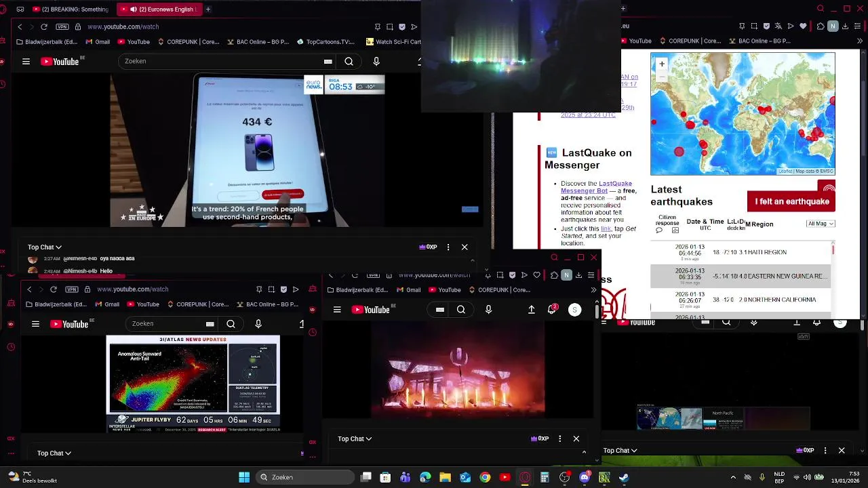Open chat options menu in Euronews window

(448, 247)
